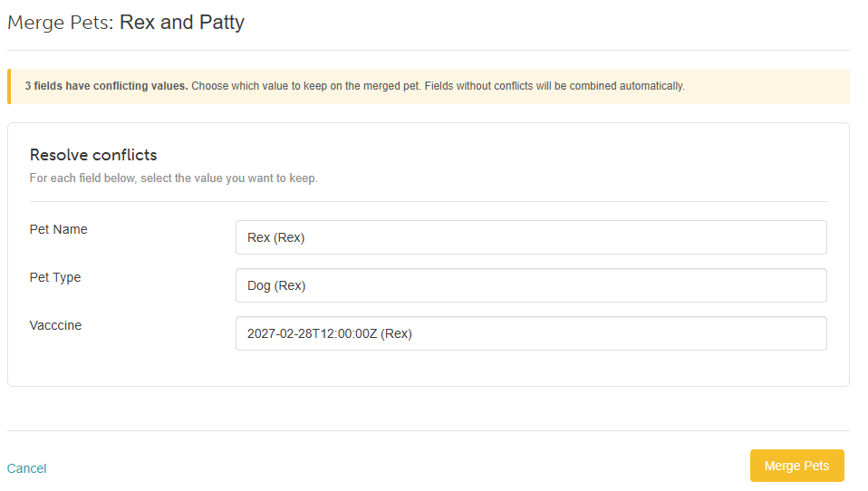Click the Merge Pets button
Image resolution: width=868 pixels, height=491 pixels.
click(796, 467)
